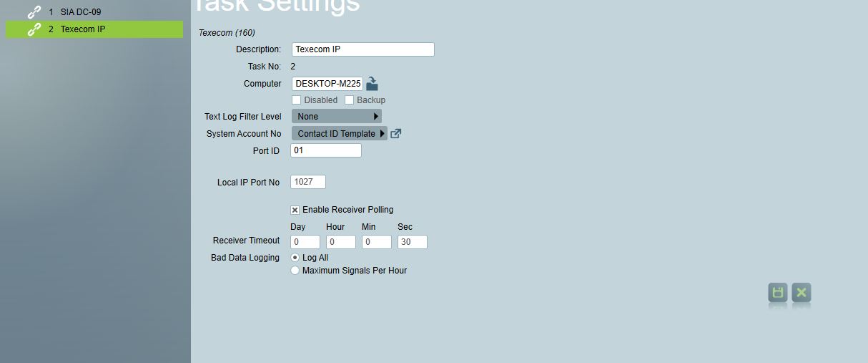Open the Text Log Filter Level dropdown
This screenshot has height=363, width=868.
point(336,116)
